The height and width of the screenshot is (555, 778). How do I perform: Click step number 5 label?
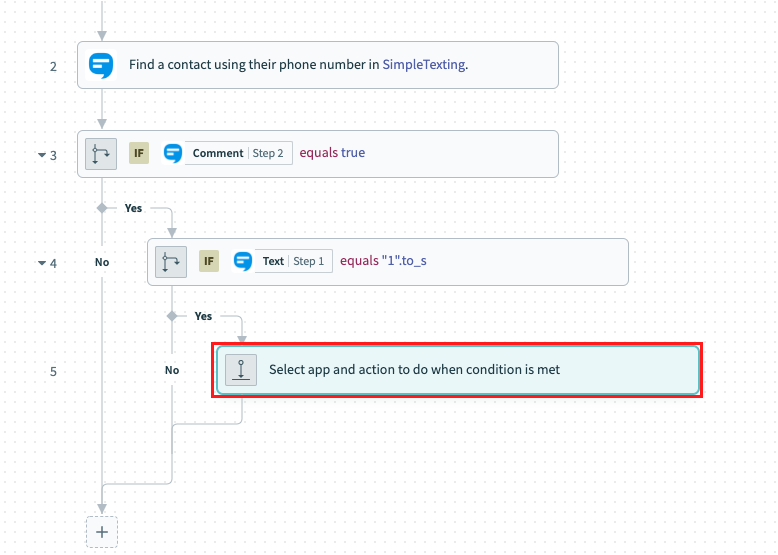[53, 372]
